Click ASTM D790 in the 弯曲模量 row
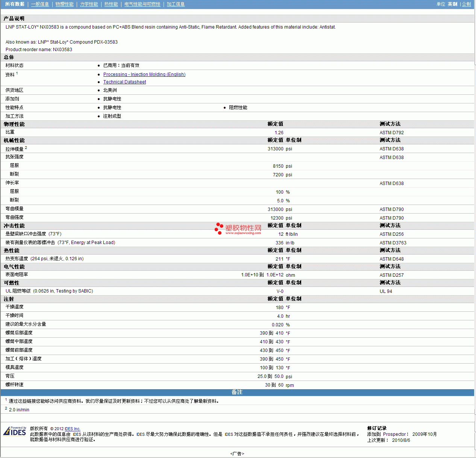Image resolution: width=476 pixels, height=458 pixels. [x=392, y=209]
